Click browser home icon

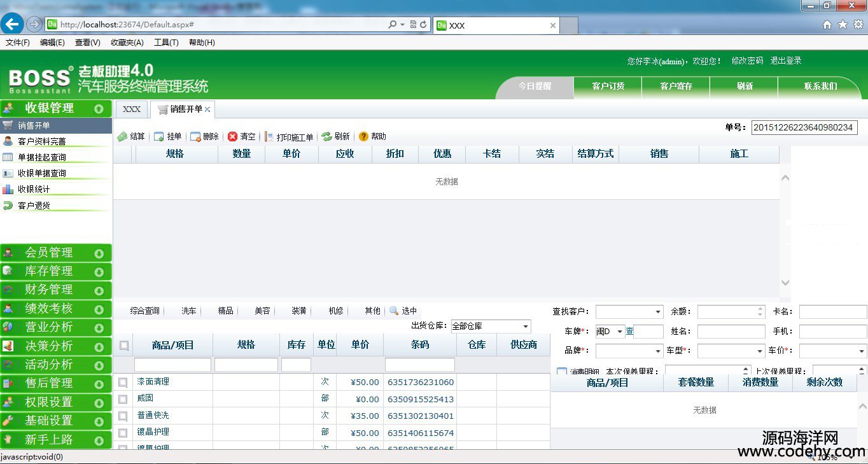coord(827,24)
